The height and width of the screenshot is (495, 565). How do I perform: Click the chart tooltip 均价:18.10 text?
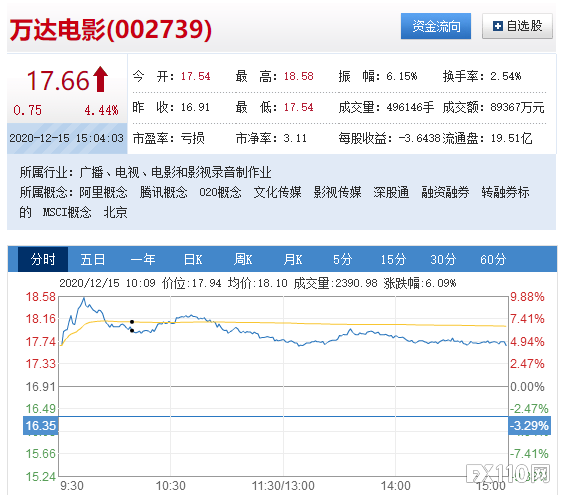[x=258, y=283]
